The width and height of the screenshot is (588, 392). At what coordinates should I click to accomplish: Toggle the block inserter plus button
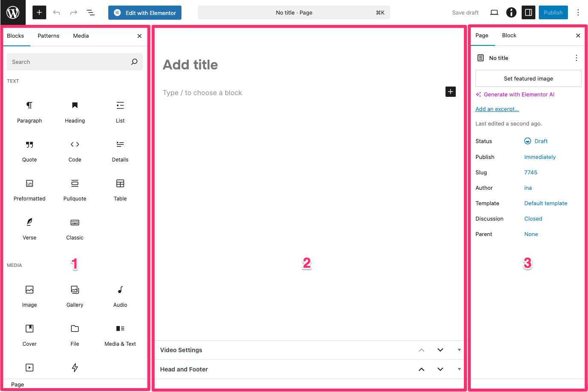pos(39,12)
